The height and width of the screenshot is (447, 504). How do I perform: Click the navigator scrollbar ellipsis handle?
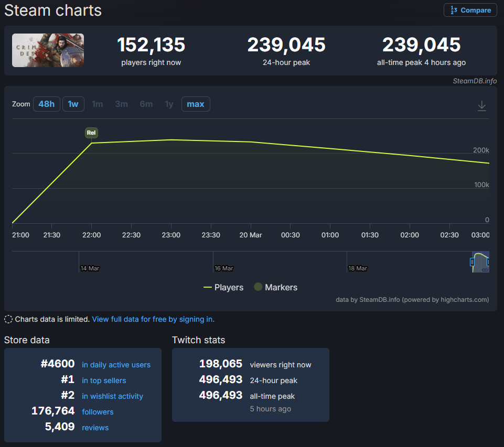485,270
